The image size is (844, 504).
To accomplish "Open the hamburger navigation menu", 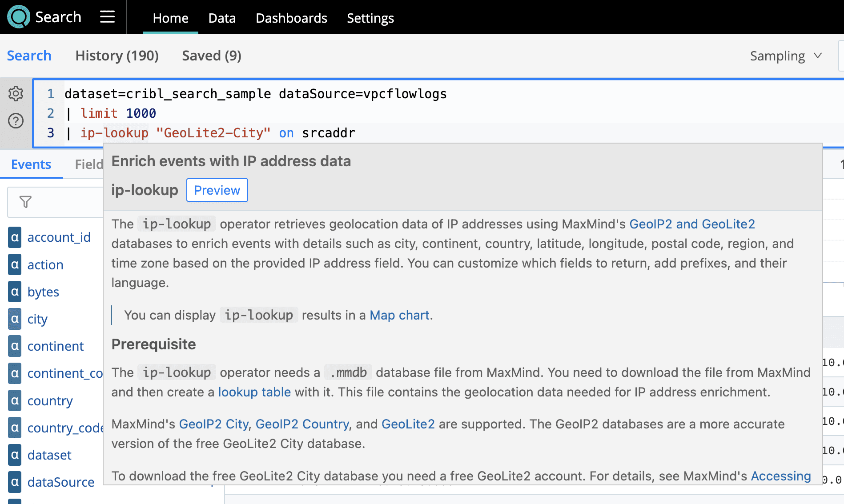I will (107, 17).
